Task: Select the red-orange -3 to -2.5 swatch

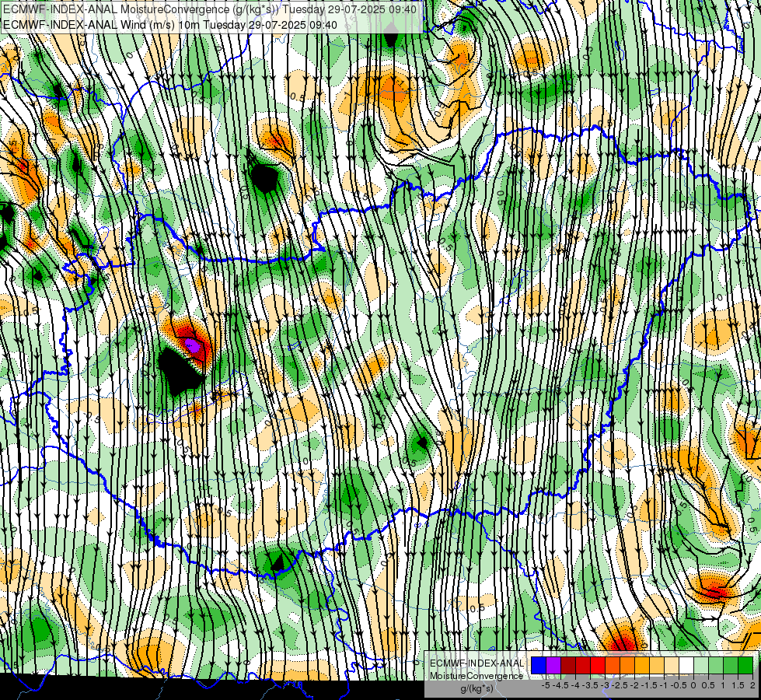Action: [613, 665]
